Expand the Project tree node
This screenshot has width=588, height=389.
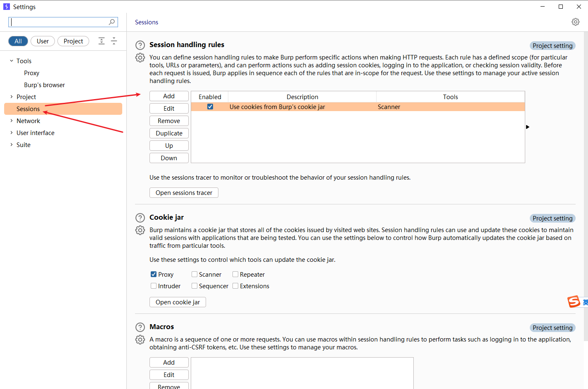click(x=12, y=97)
